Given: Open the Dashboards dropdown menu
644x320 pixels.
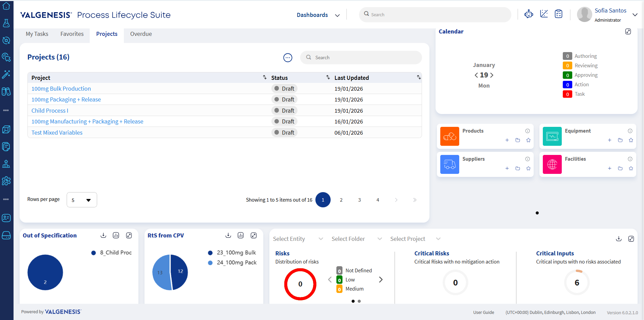Looking at the screenshot, I should pos(318,15).
